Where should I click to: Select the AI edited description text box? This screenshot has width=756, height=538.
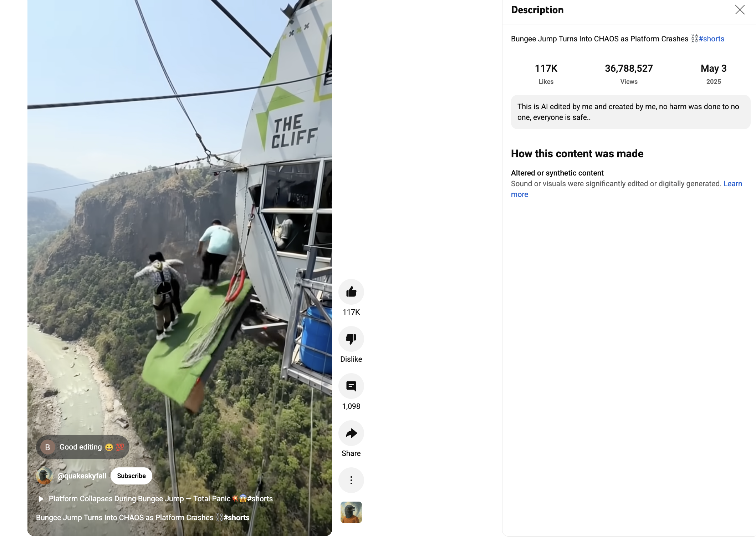[630, 112]
